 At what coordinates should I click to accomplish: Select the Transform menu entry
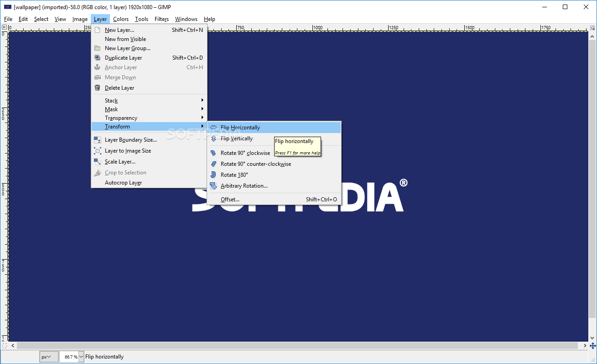click(149, 126)
